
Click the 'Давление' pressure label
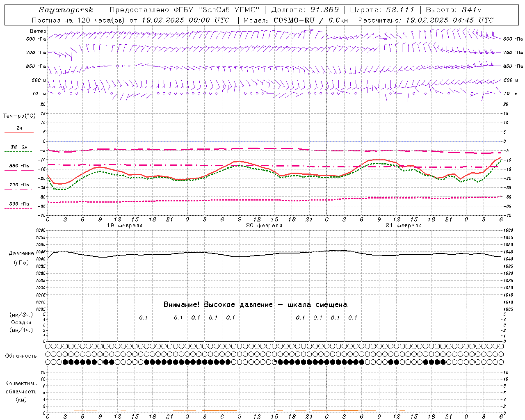coord(21,253)
